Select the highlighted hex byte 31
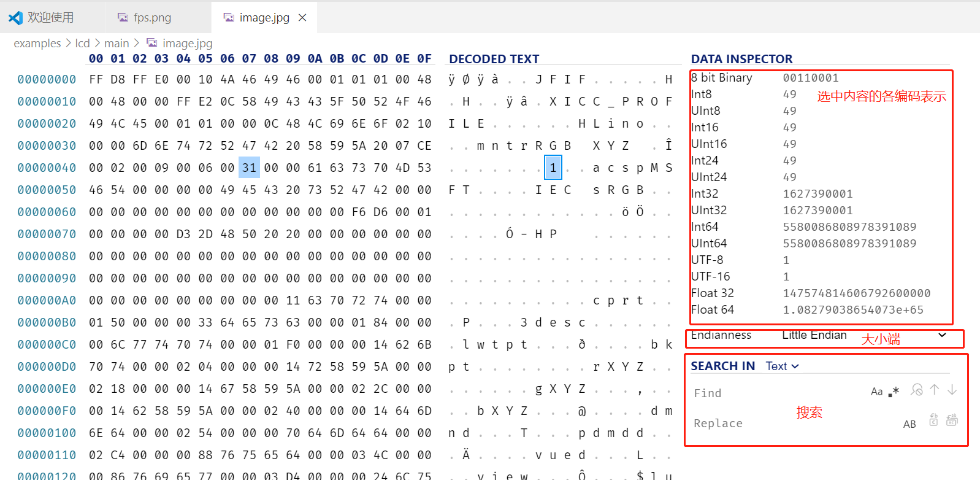Image resolution: width=980 pixels, height=480 pixels. pos(249,168)
